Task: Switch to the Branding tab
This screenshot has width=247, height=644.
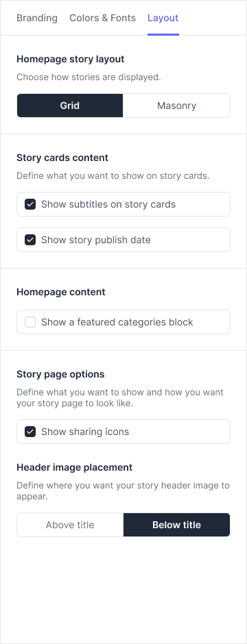Action: (x=37, y=18)
